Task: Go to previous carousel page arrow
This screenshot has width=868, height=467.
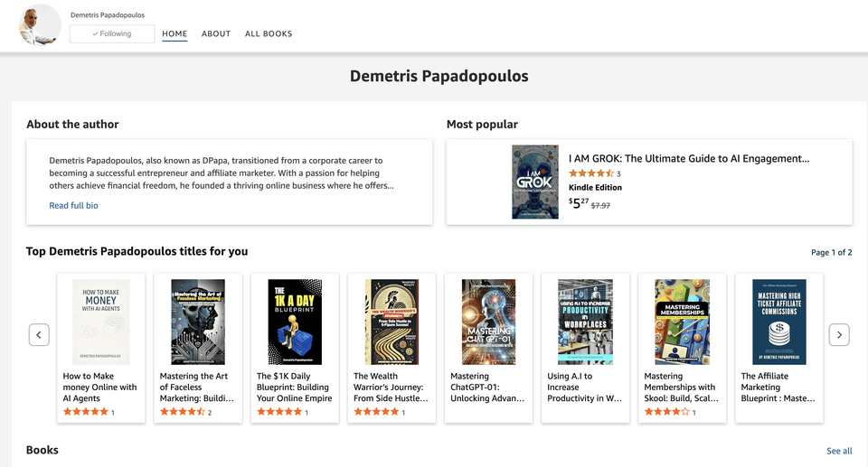Action: [x=39, y=335]
